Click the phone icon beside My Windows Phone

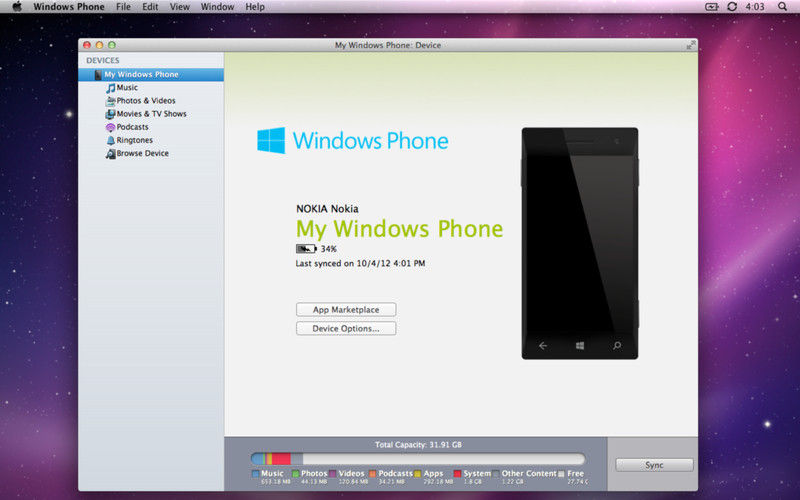[x=98, y=74]
